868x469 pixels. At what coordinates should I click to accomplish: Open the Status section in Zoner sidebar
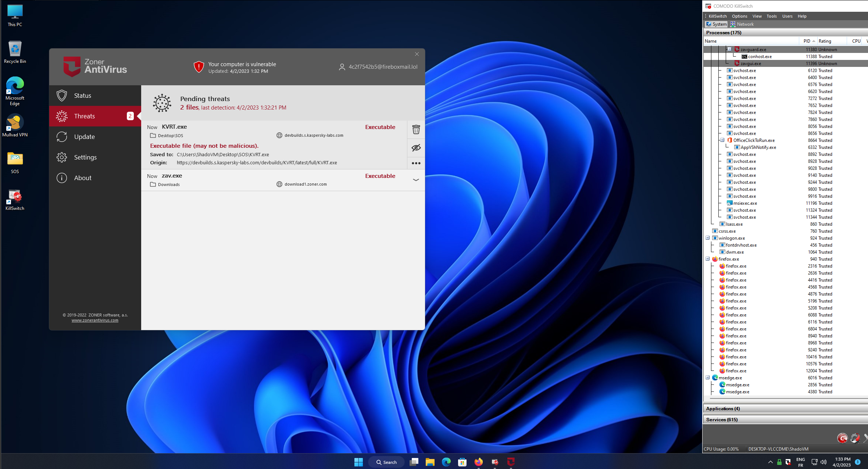click(x=82, y=96)
